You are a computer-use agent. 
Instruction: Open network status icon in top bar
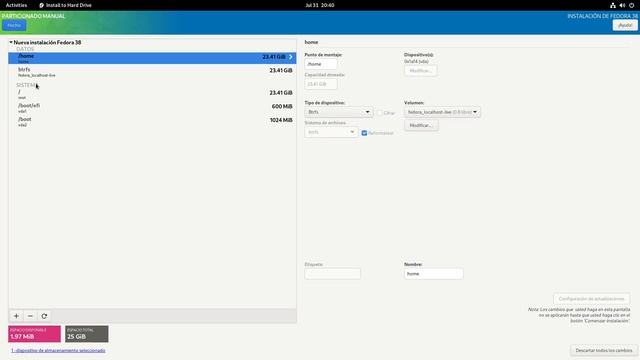(613, 5)
